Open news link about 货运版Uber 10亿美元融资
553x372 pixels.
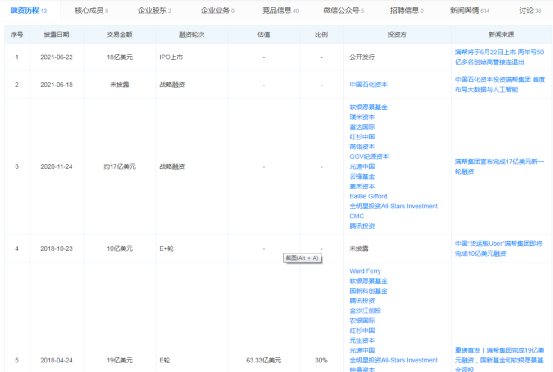point(499,249)
